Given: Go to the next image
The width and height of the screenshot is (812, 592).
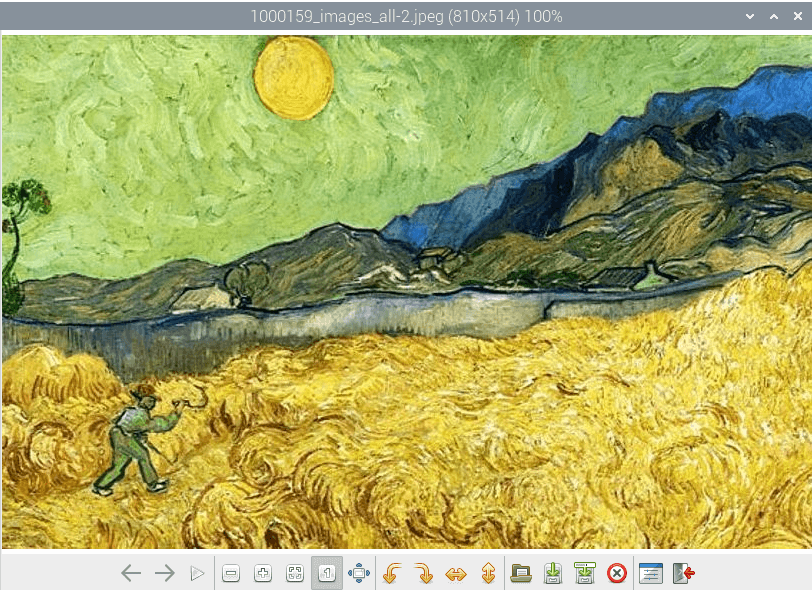Looking at the screenshot, I should 165,573.
